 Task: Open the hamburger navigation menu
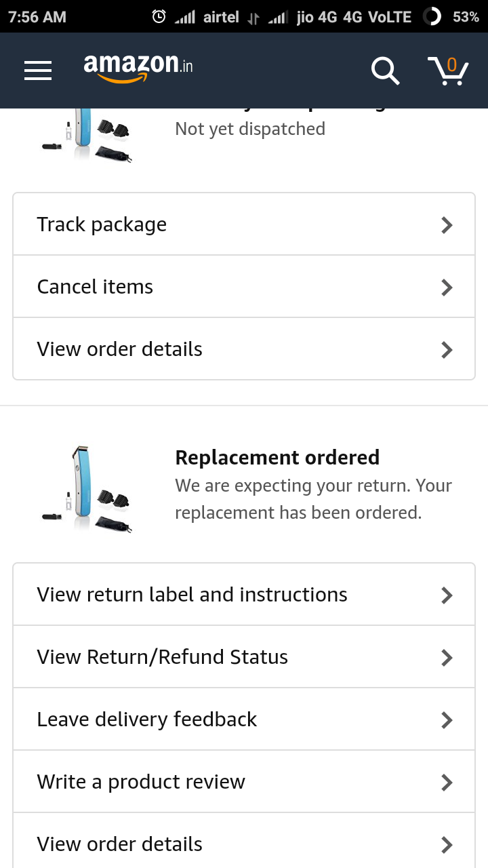tap(38, 71)
